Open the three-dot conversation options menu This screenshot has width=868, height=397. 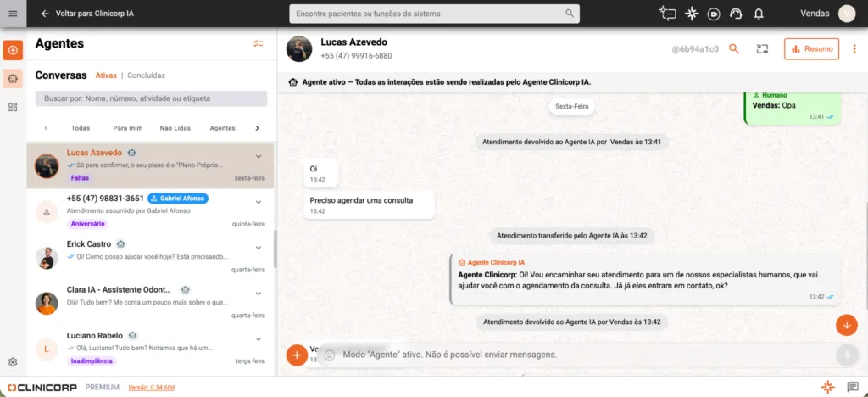(x=854, y=48)
